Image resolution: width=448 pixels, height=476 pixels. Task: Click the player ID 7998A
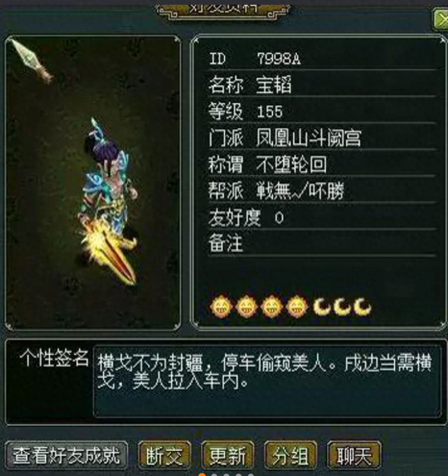point(279,58)
